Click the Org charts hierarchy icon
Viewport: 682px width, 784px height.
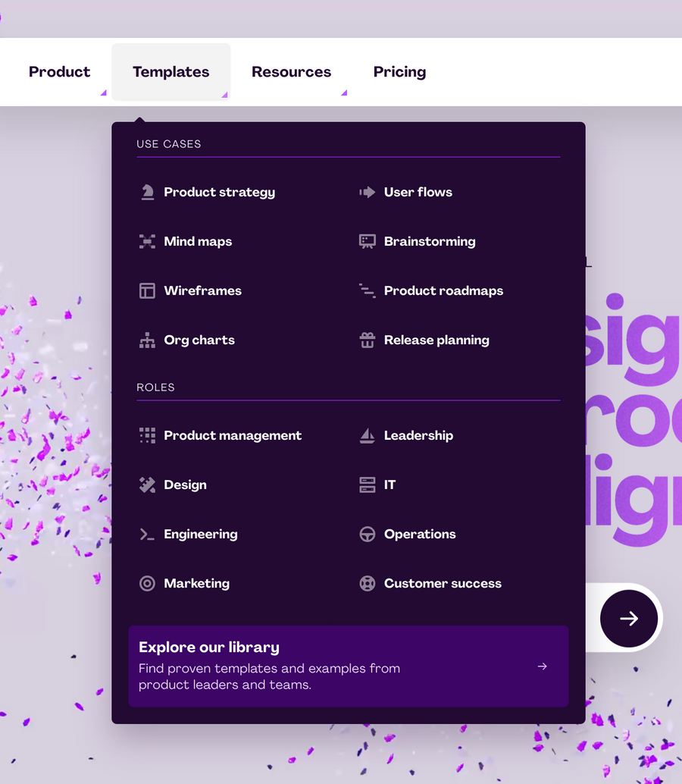pyautogui.click(x=146, y=340)
